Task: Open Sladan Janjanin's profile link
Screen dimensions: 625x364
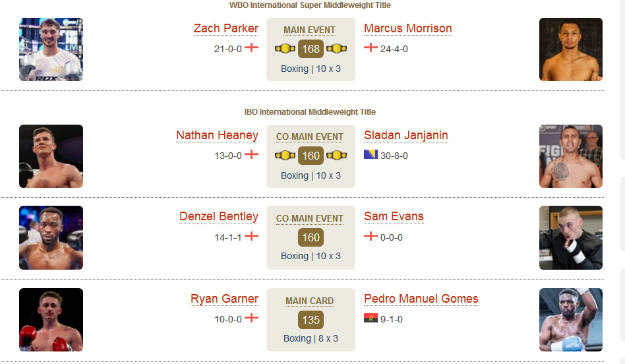Action: (405, 136)
